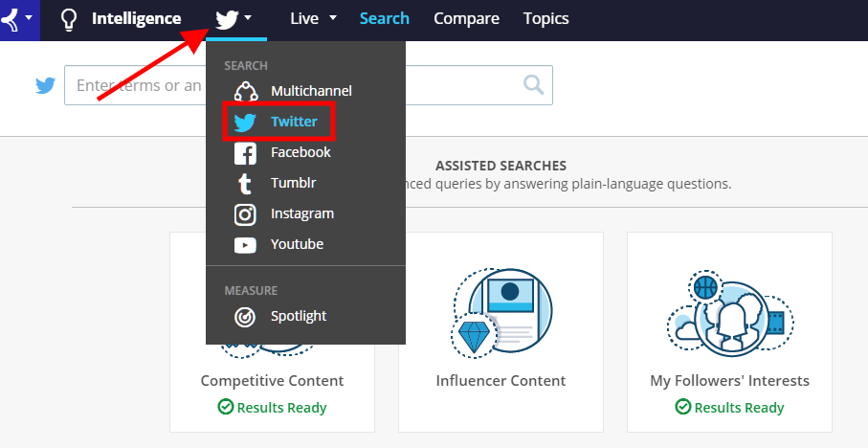Click the Facebook icon in the menu

point(245,153)
